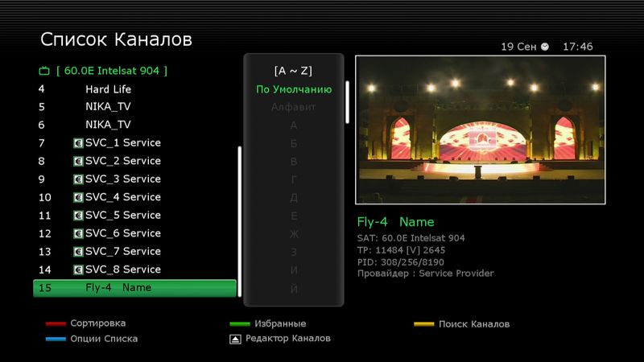
Task: Click the live video preview thumbnail
Action: tap(480, 130)
